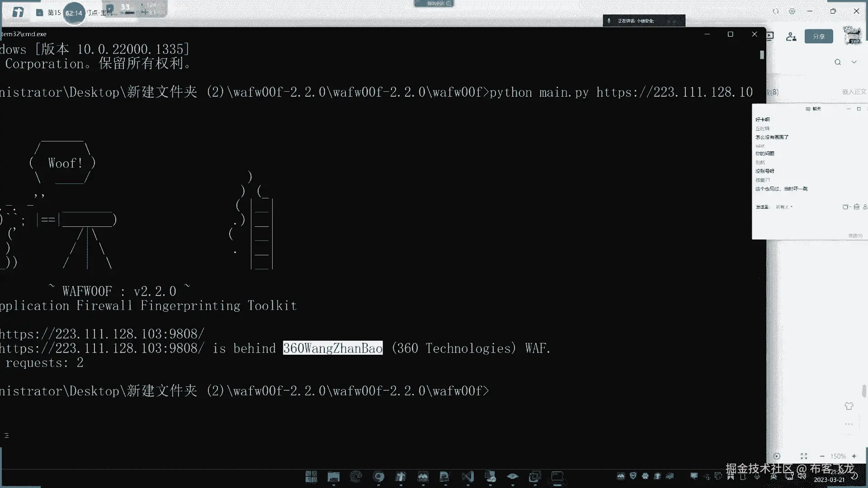Click the zoom-in plus next to 150%
Viewport: 868px width, 488px height.
(854, 456)
